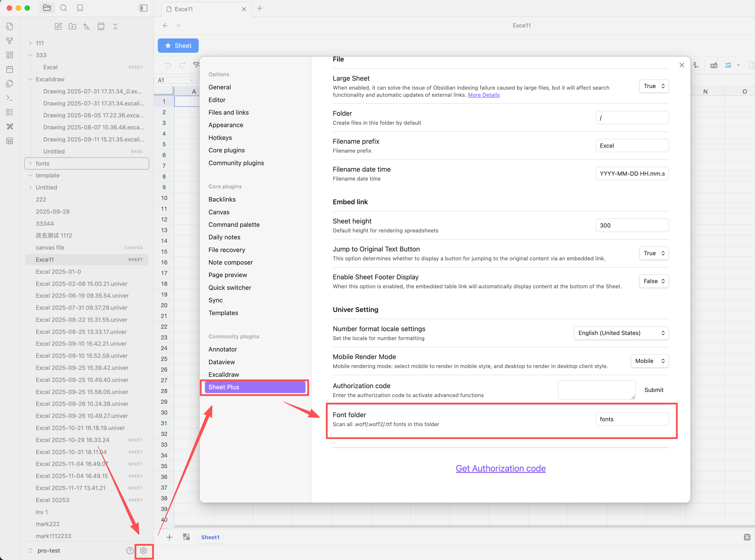Open daily note calendar icon
The image size is (755, 560).
9,69
